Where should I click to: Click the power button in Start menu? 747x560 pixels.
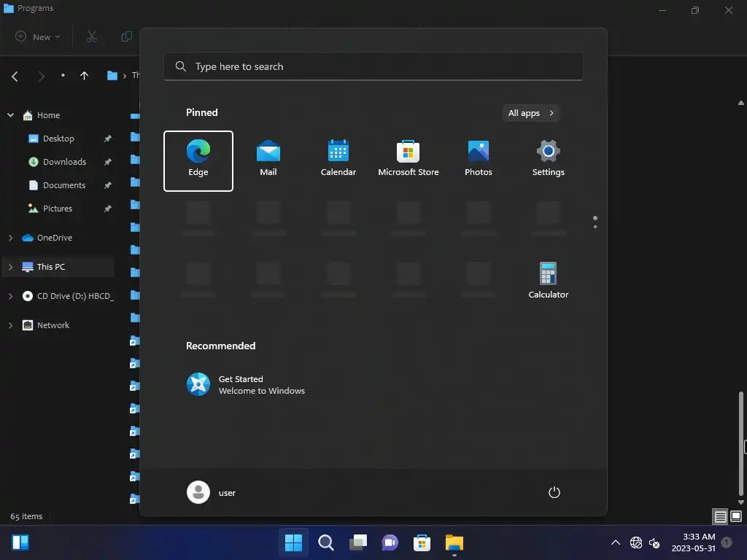coord(554,492)
